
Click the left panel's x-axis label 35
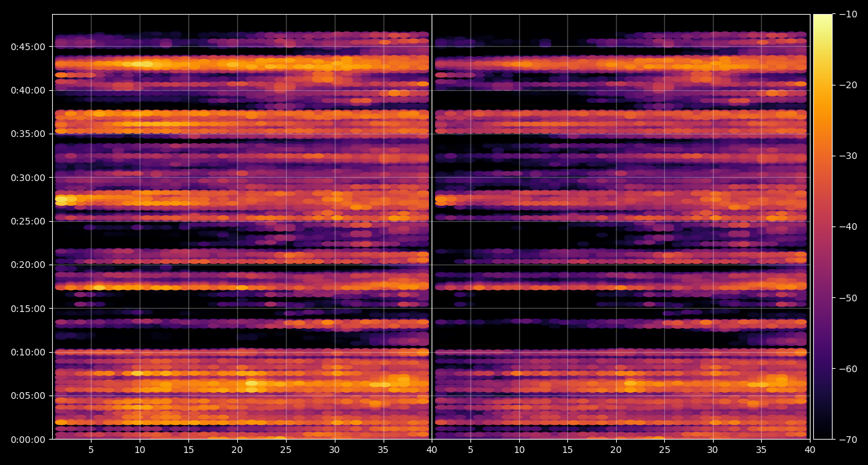pyautogui.click(x=384, y=450)
